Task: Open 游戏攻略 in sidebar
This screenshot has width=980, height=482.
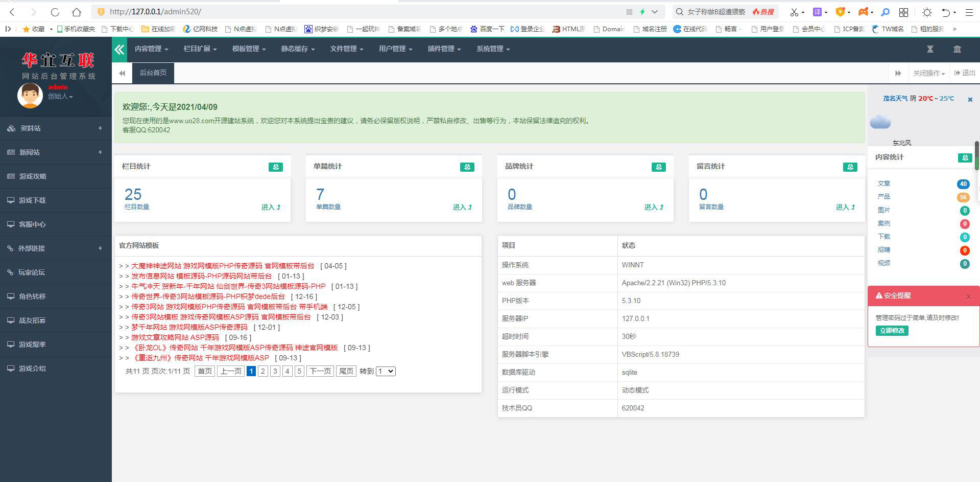Action: 56,176
